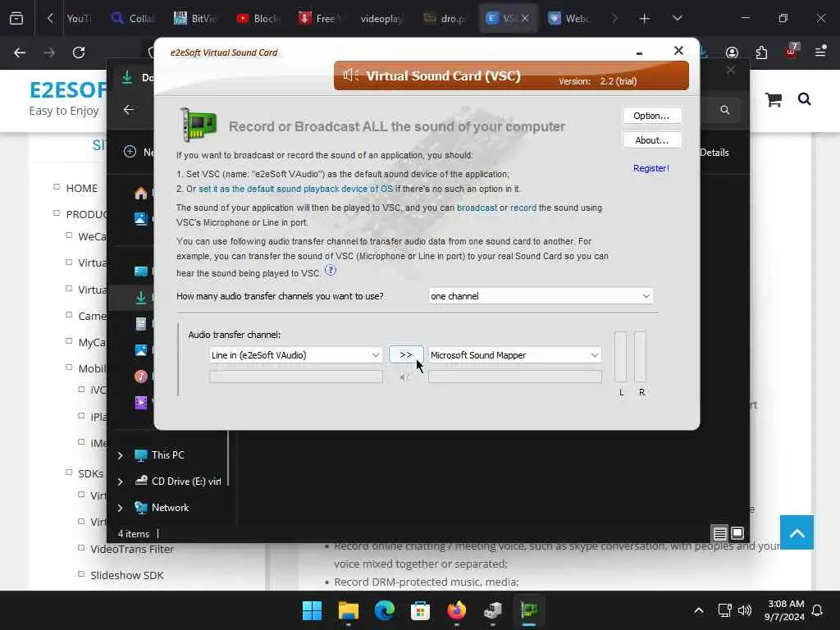Viewport: 840px width, 630px height.
Task: Open the audio transfer channels count dropdown
Action: click(541, 296)
